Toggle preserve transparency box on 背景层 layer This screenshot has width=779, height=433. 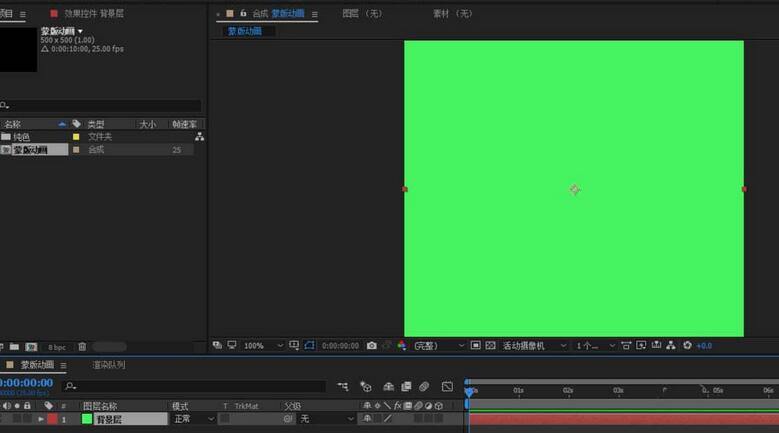225,419
